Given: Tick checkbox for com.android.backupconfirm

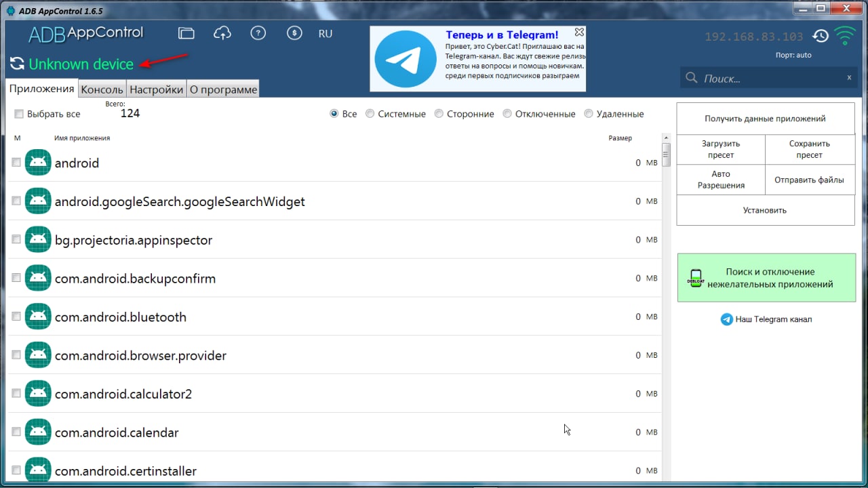Looking at the screenshot, I should [x=16, y=279].
